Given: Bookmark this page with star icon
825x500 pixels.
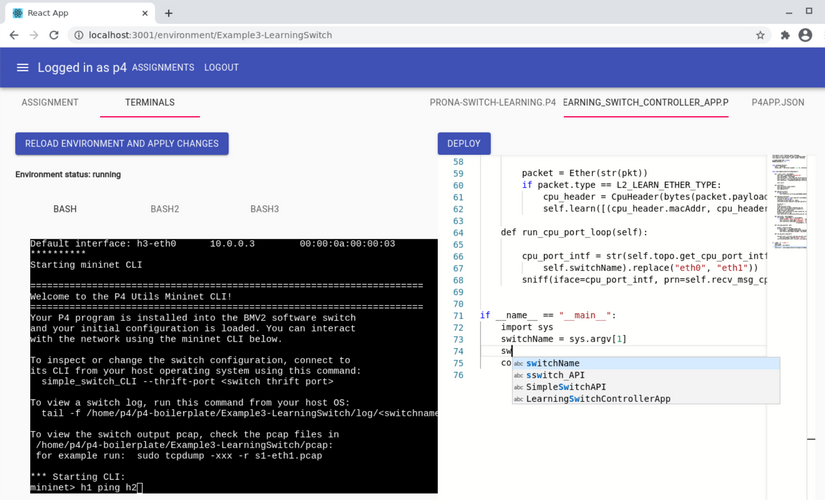Looking at the screenshot, I should 760,35.
